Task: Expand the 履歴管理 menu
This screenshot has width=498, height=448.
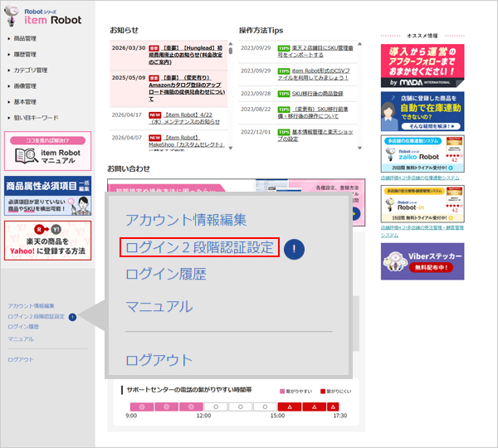Action: pyautogui.click(x=25, y=54)
